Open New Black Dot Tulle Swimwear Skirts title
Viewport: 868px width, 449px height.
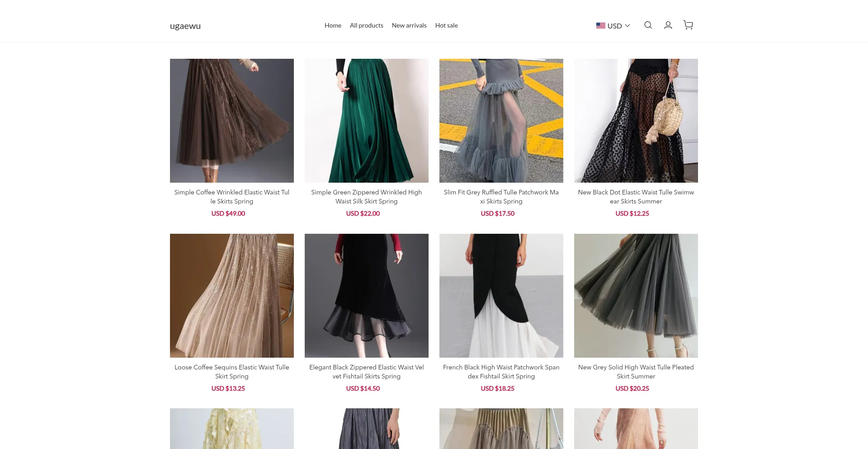click(636, 197)
